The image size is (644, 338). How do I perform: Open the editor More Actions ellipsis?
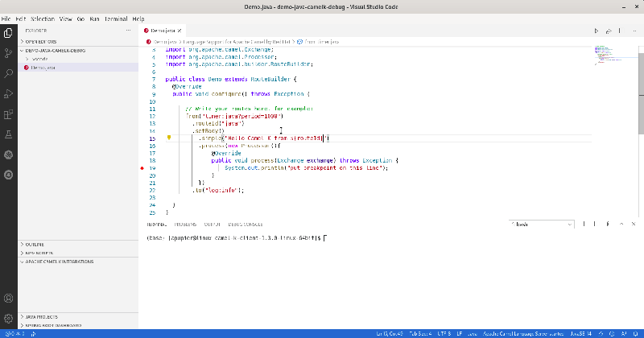click(x=634, y=31)
